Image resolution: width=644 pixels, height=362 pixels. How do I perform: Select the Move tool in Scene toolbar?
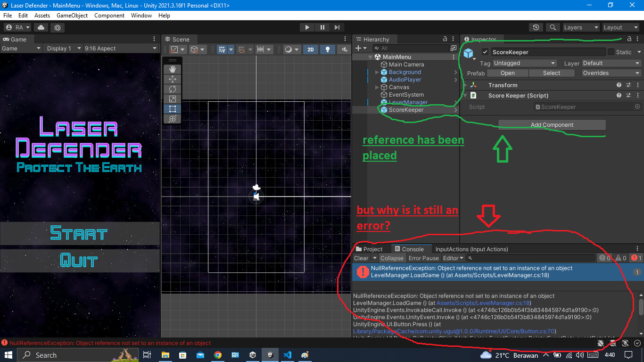[173, 79]
